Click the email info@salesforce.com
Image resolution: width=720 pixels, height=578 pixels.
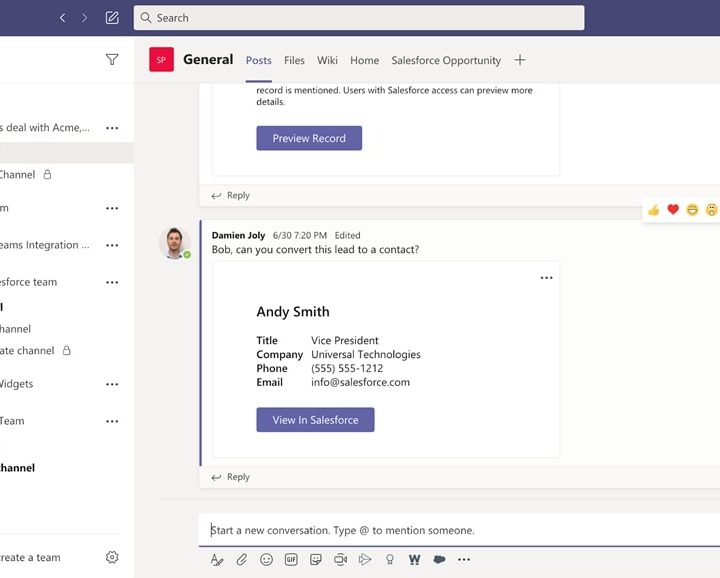tap(360, 382)
